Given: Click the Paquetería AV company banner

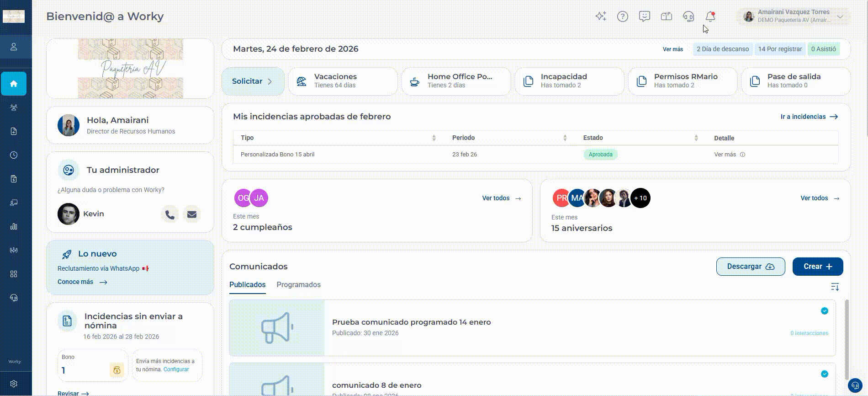Looking at the screenshot, I should pyautogui.click(x=131, y=69).
